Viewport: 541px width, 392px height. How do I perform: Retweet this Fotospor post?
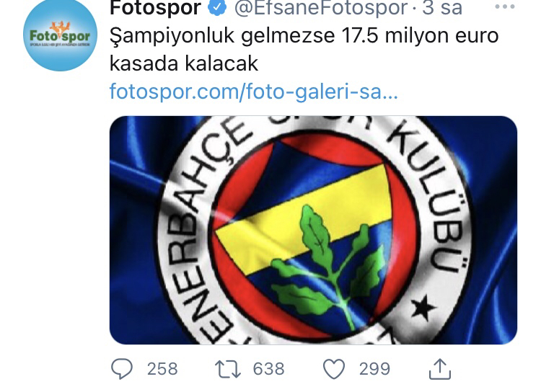point(228,369)
